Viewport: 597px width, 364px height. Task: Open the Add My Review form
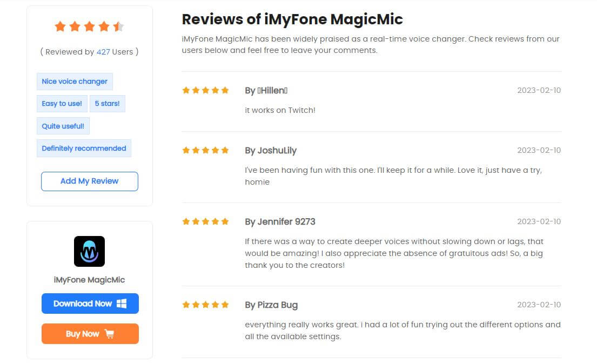tap(90, 181)
